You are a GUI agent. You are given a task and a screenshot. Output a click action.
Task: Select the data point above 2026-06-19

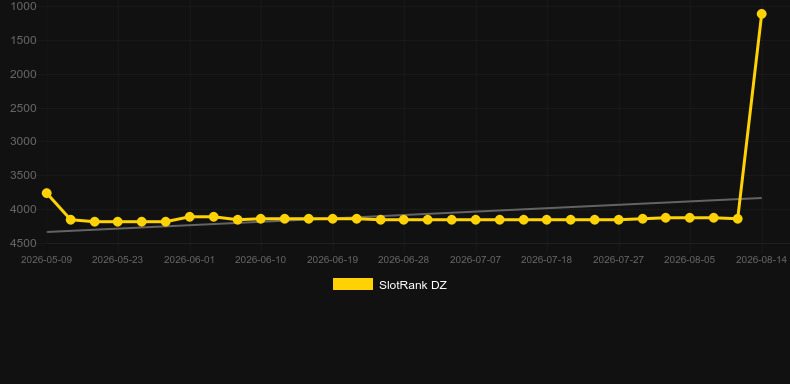click(333, 219)
